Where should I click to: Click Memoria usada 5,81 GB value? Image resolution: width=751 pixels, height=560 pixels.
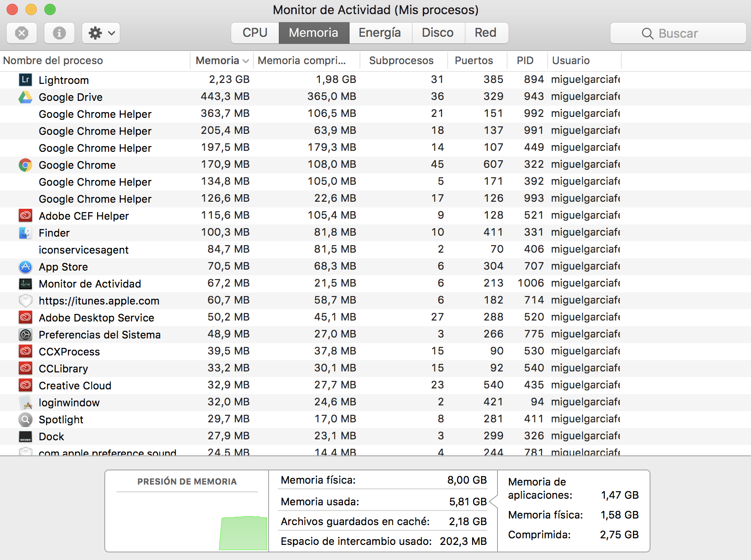click(468, 502)
